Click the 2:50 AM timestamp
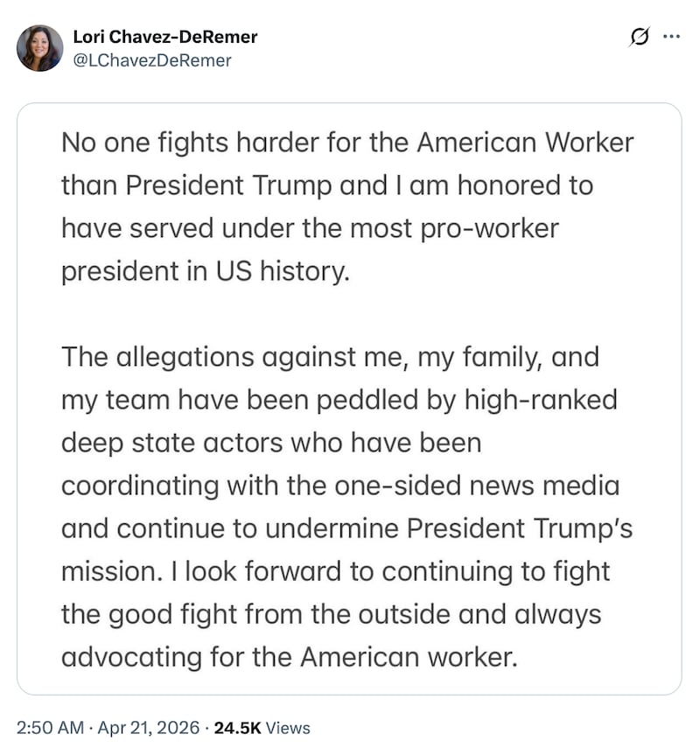700x755 pixels. click(x=49, y=727)
